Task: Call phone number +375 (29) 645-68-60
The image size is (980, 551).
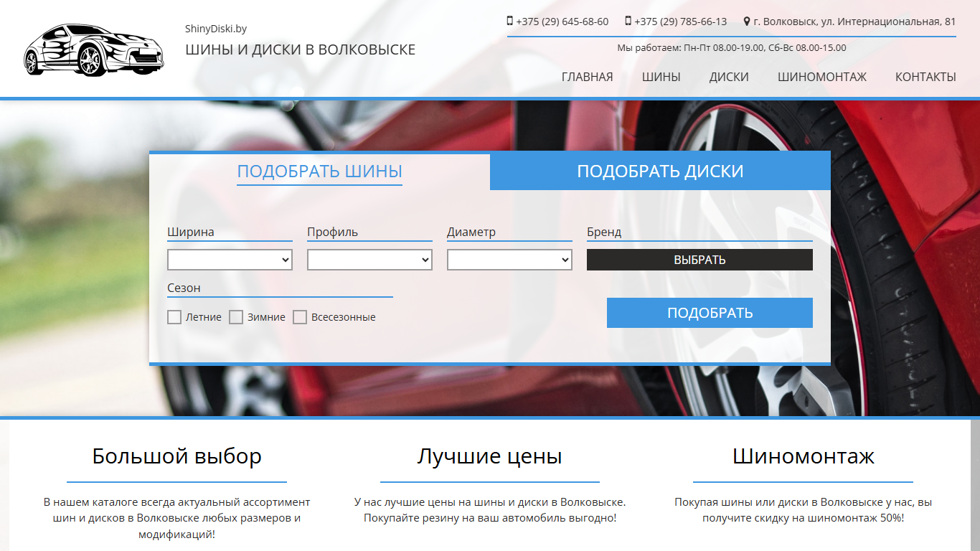Action: click(x=562, y=22)
